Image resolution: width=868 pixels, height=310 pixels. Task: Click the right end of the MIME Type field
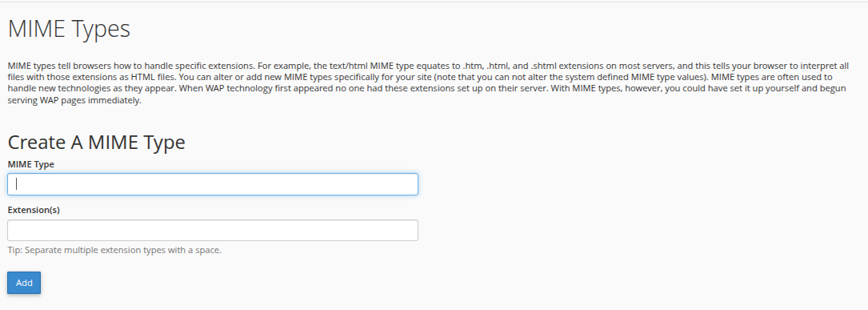(x=407, y=184)
